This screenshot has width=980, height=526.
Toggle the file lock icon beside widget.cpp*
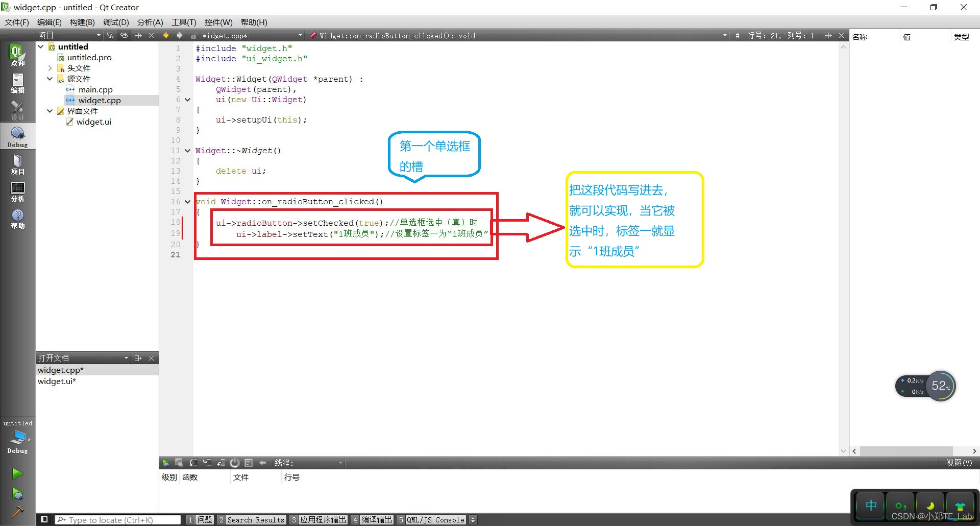point(193,35)
